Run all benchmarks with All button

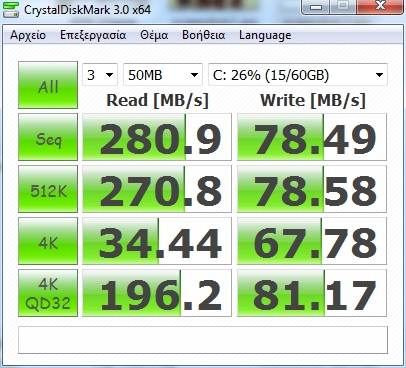tap(48, 85)
